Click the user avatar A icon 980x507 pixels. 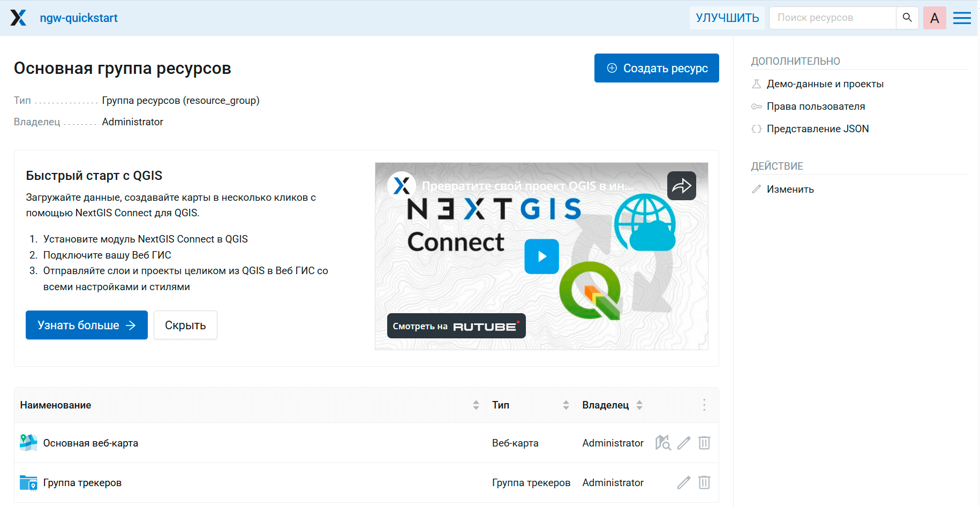[x=934, y=18]
